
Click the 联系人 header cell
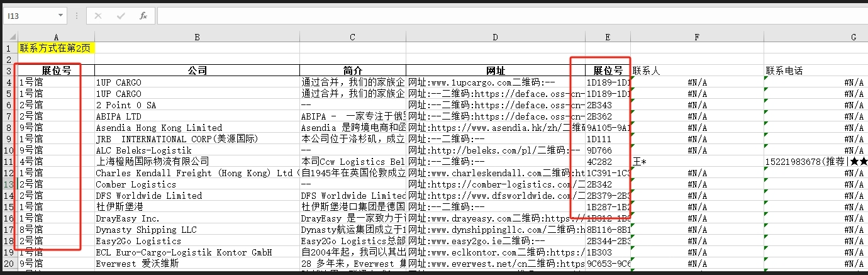[697, 70]
